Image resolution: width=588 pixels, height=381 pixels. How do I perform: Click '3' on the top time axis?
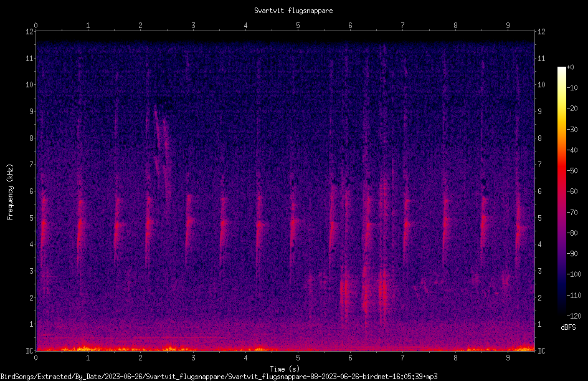(193, 26)
